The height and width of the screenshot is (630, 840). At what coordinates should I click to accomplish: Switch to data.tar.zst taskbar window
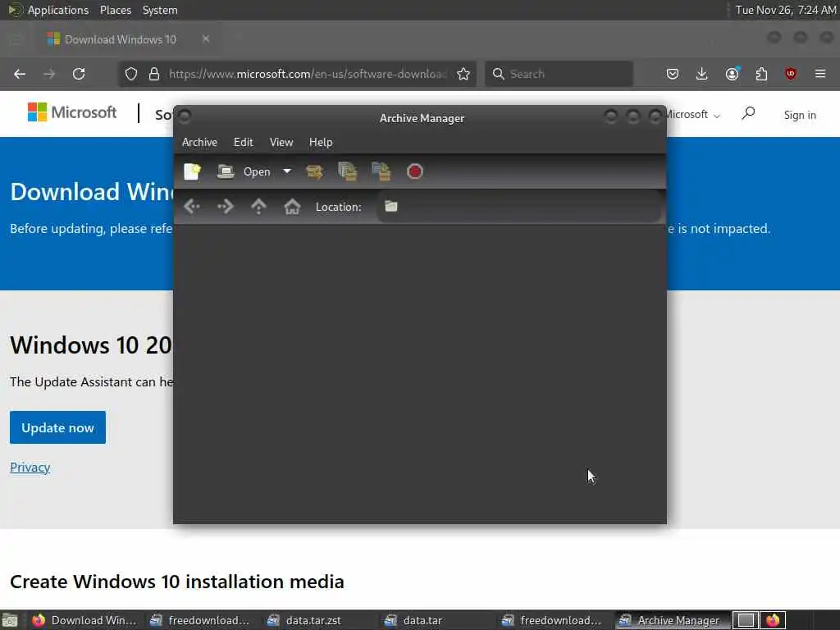pos(313,620)
